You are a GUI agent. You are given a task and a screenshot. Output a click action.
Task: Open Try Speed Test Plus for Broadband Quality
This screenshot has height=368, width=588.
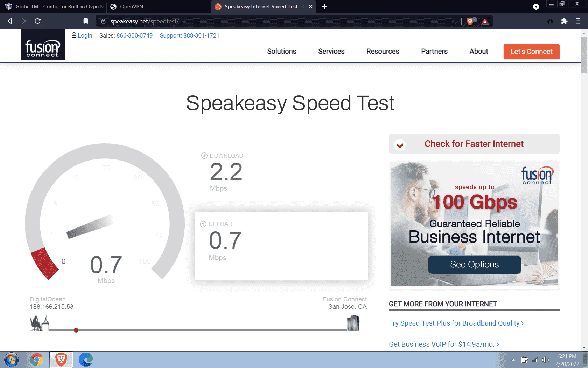coord(456,323)
